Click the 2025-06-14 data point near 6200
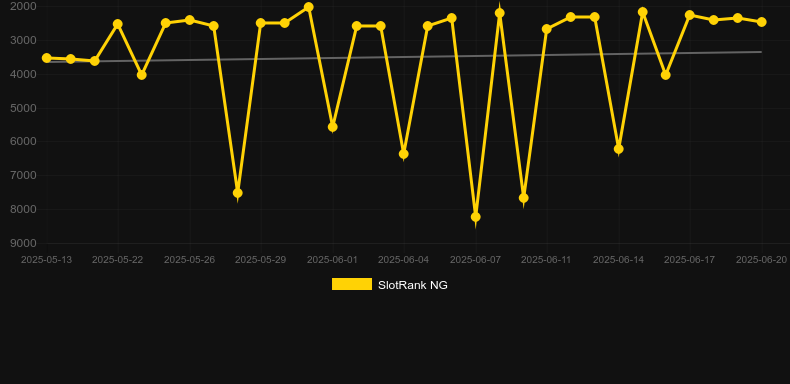 click(619, 149)
